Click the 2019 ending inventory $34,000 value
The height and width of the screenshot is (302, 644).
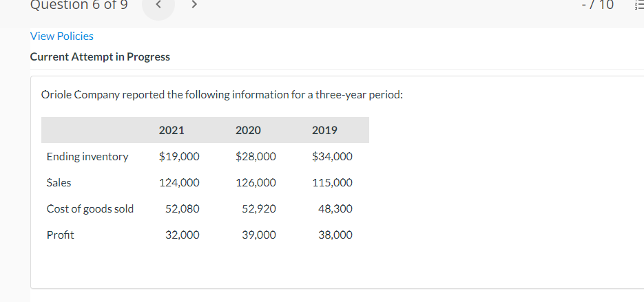(332, 157)
